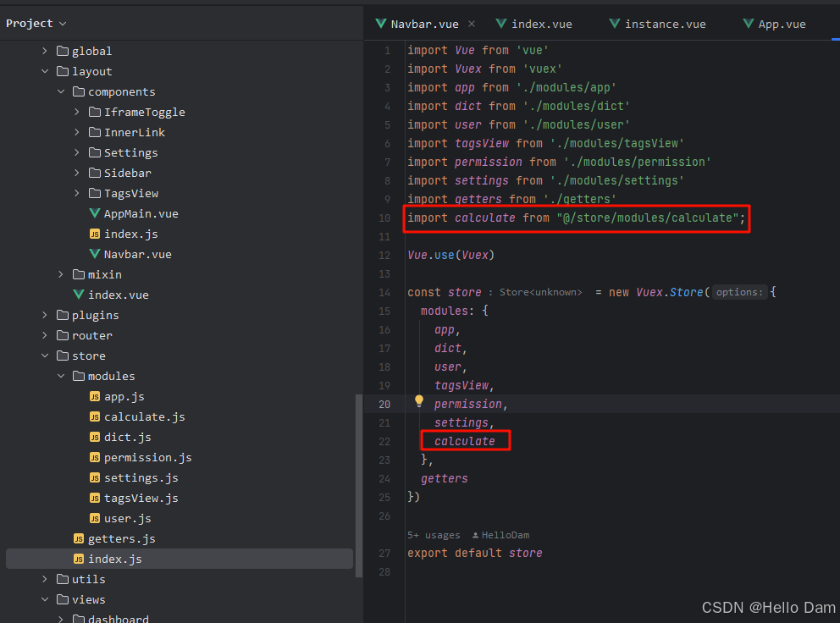Expand the router folder
The image size is (840, 623).
click(45, 335)
